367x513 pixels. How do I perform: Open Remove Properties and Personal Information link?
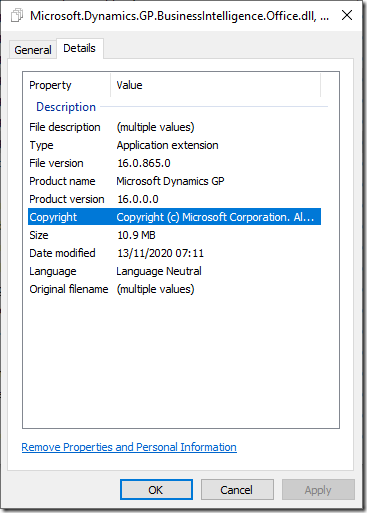coord(129,447)
